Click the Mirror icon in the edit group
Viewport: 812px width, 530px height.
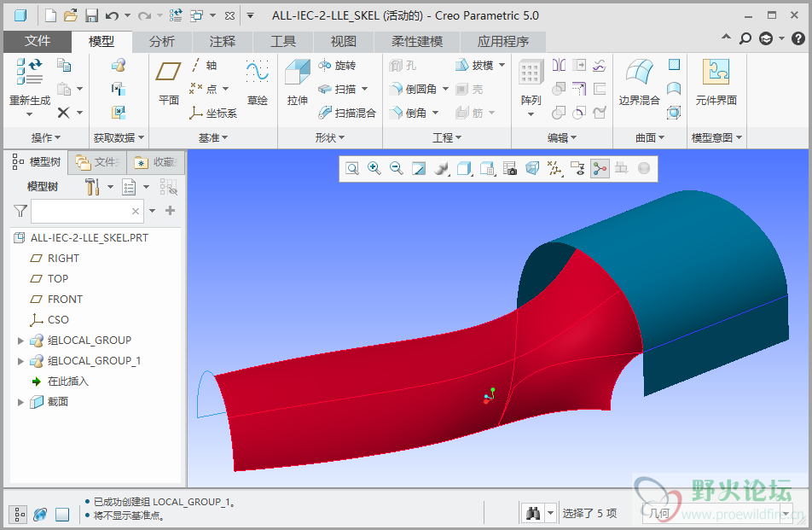click(x=559, y=65)
